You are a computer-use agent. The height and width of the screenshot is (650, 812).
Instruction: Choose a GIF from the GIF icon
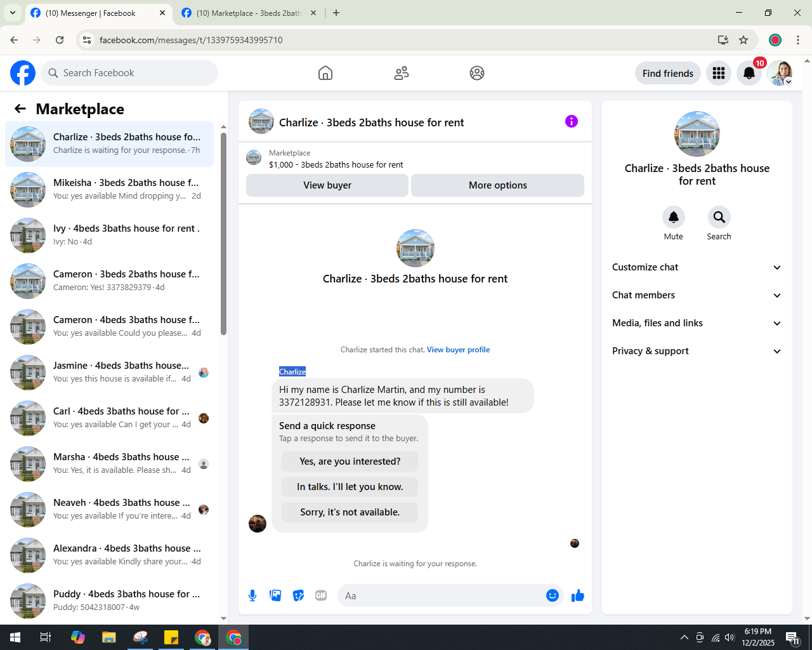[321, 595]
